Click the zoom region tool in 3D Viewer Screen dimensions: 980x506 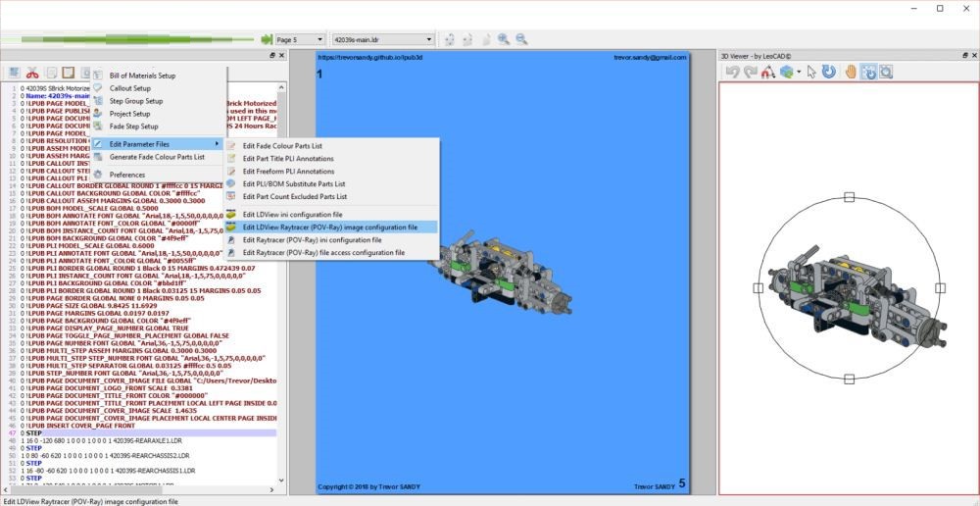[886, 72]
